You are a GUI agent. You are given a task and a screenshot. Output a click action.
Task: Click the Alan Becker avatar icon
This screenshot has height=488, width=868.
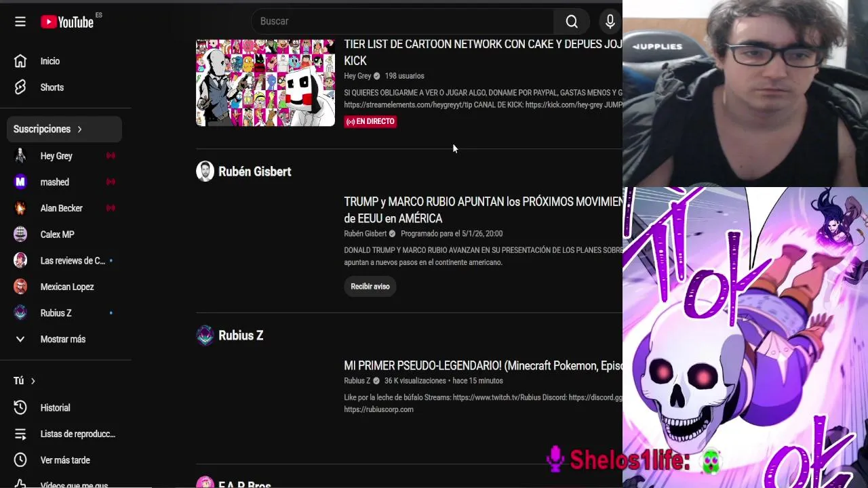point(20,208)
